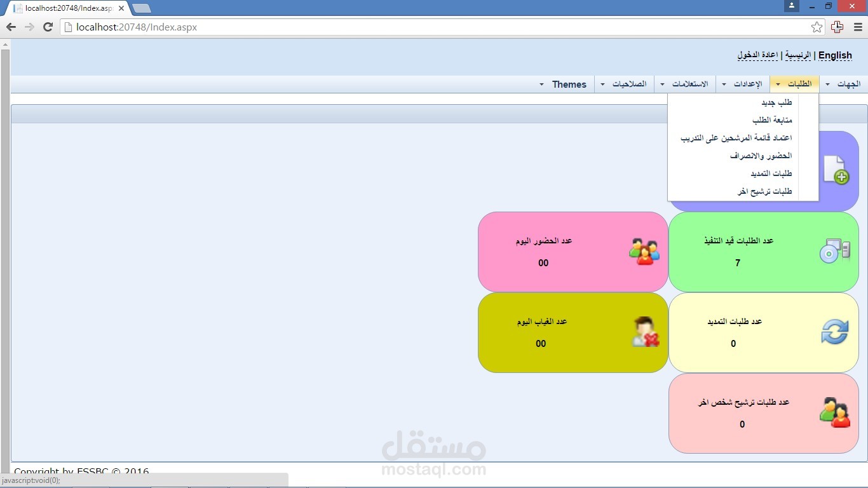Click the عدد طلبات التمديد label

click(735, 322)
